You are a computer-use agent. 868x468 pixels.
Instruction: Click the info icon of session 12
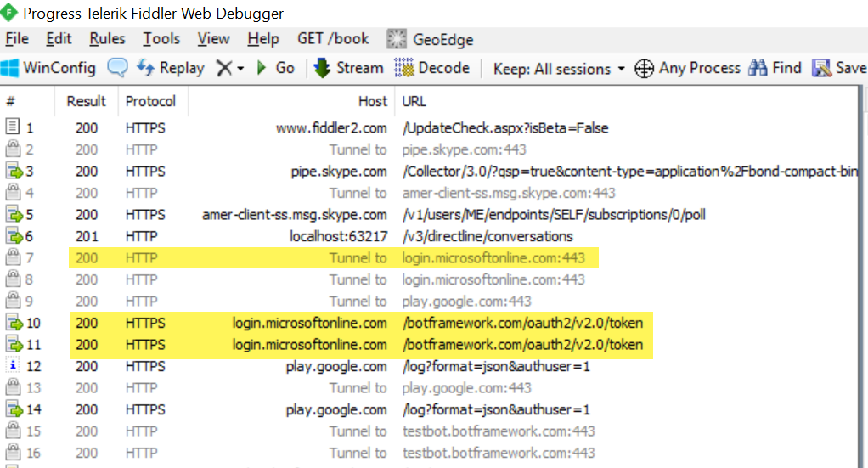(13, 365)
